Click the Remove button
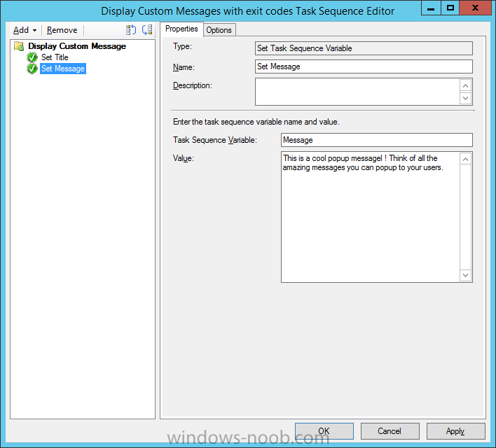The width and height of the screenshot is (496, 448). pos(62,30)
